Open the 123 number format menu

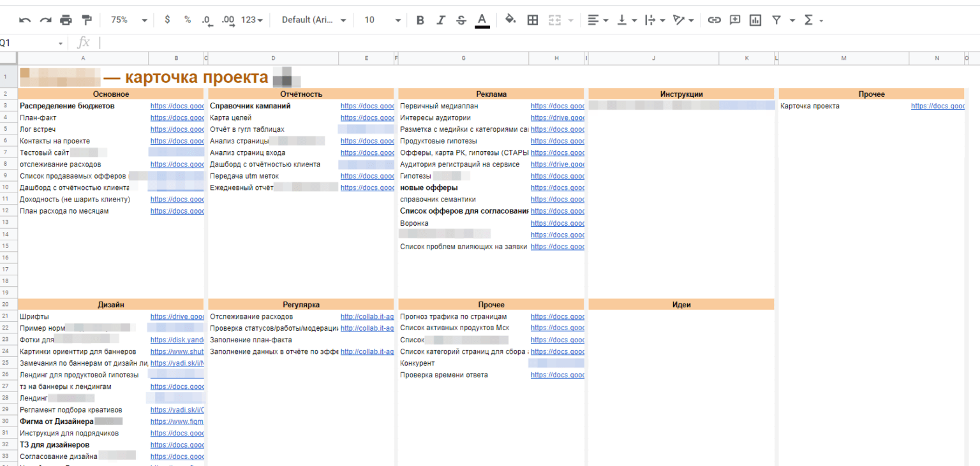(x=252, y=20)
